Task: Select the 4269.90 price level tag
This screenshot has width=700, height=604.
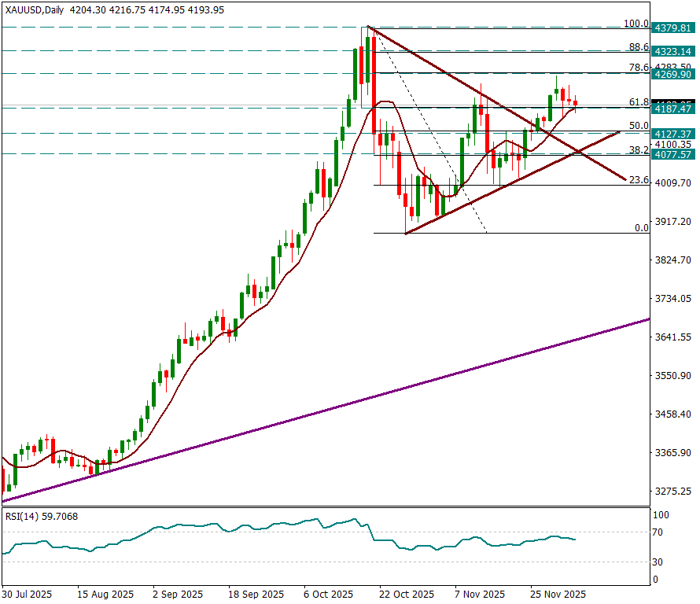Action: (672, 74)
